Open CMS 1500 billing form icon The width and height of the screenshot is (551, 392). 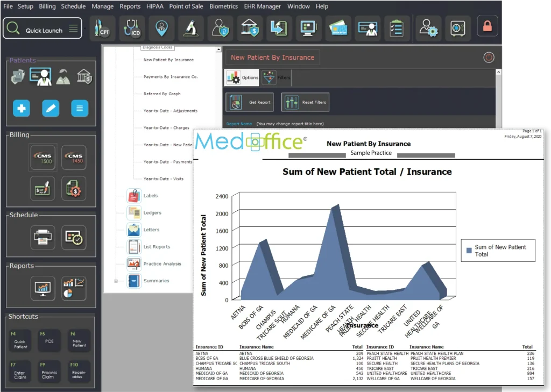point(43,159)
